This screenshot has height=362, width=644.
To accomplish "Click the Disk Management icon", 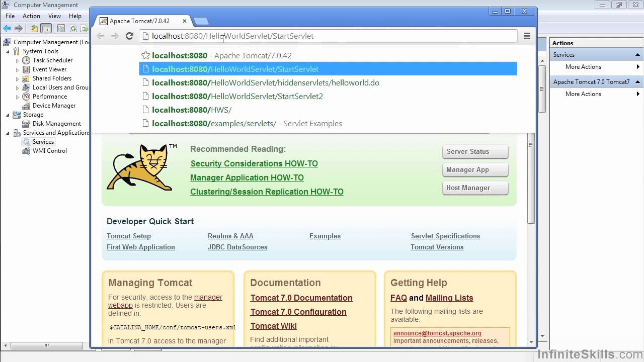I will [x=26, y=124].
